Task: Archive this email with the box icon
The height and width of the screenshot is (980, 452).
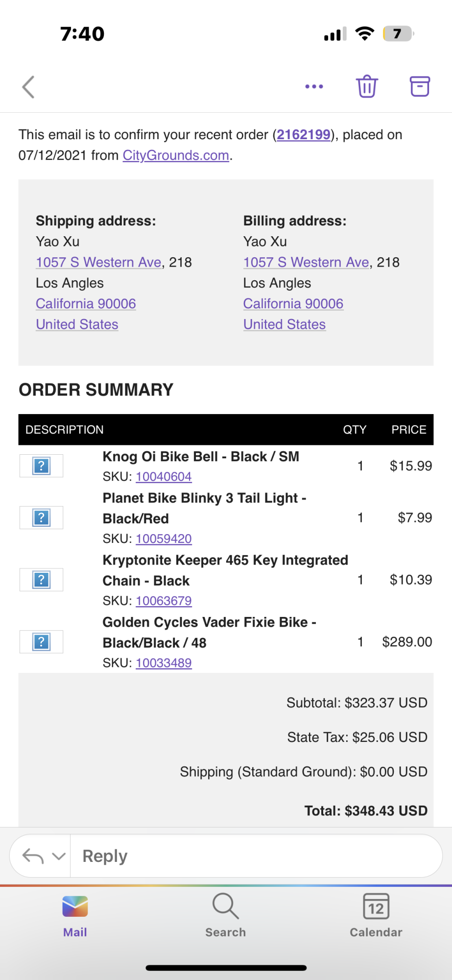Action: 420,87
